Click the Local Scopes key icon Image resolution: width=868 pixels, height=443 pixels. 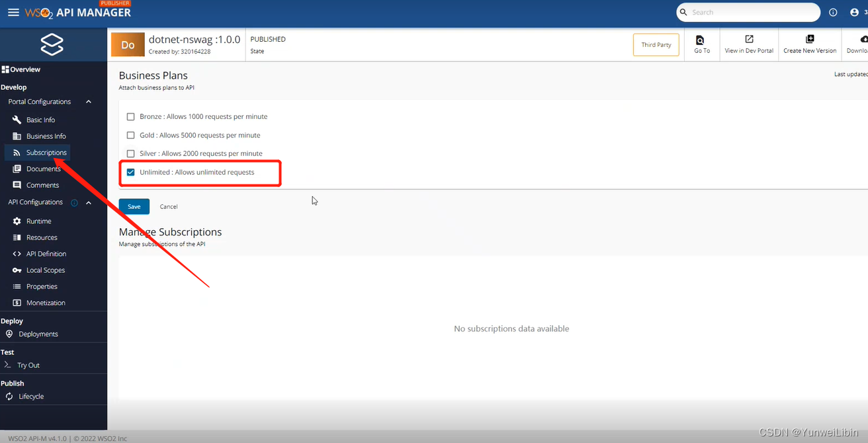(x=17, y=270)
